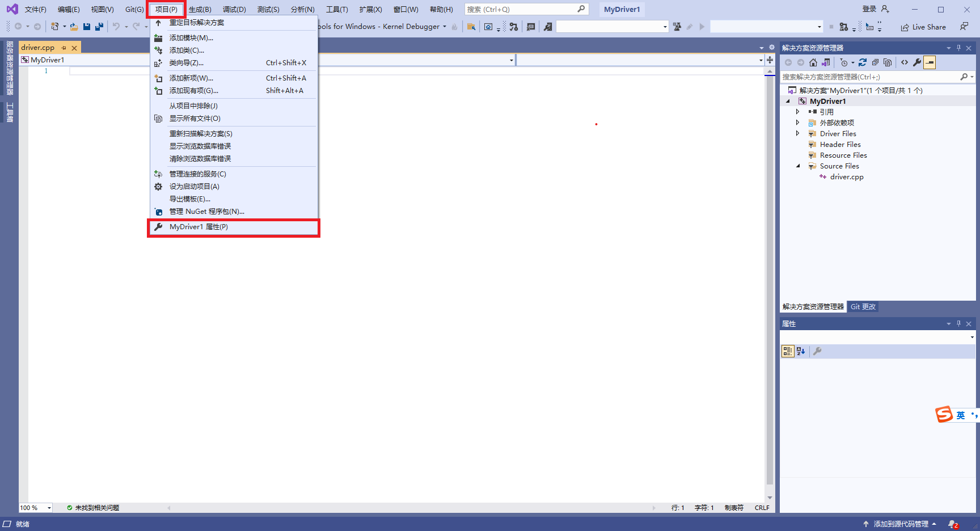This screenshot has height=531, width=980.
Task: Click the Undo arrow in toolbar
Action: click(x=116, y=27)
